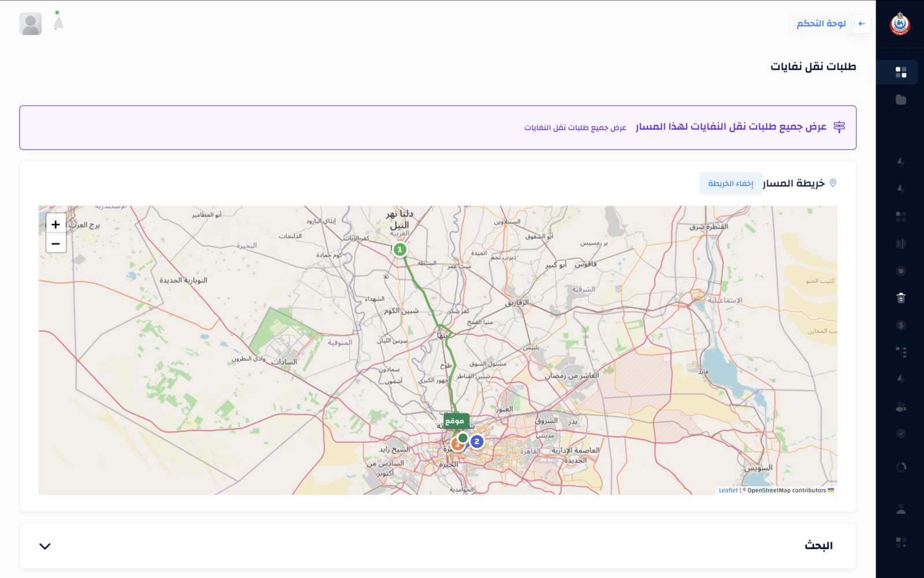Expand the البحث search panel chevron
The height and width of the screenshot is (578, 924).
45,546
